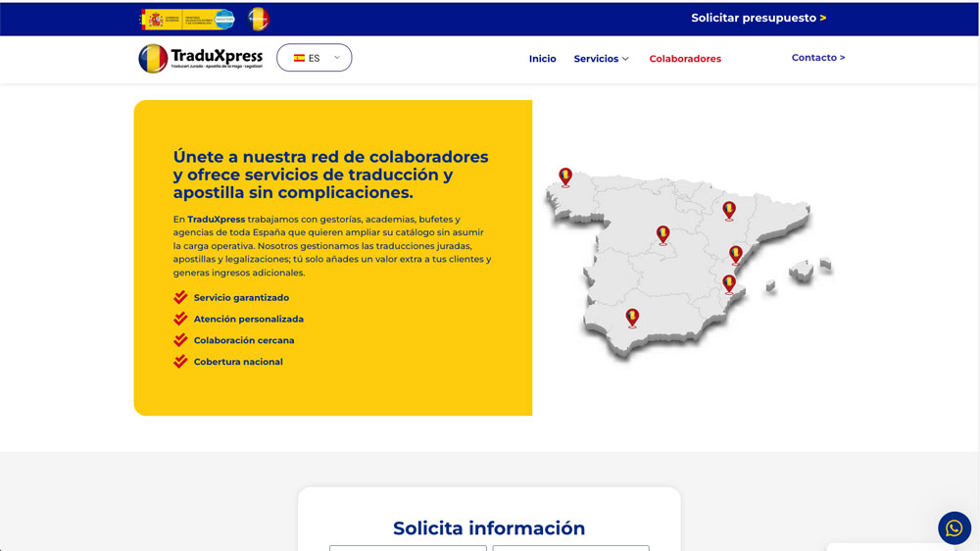
Task: Select the map pin in Andalusia
Action: (632, 317)
